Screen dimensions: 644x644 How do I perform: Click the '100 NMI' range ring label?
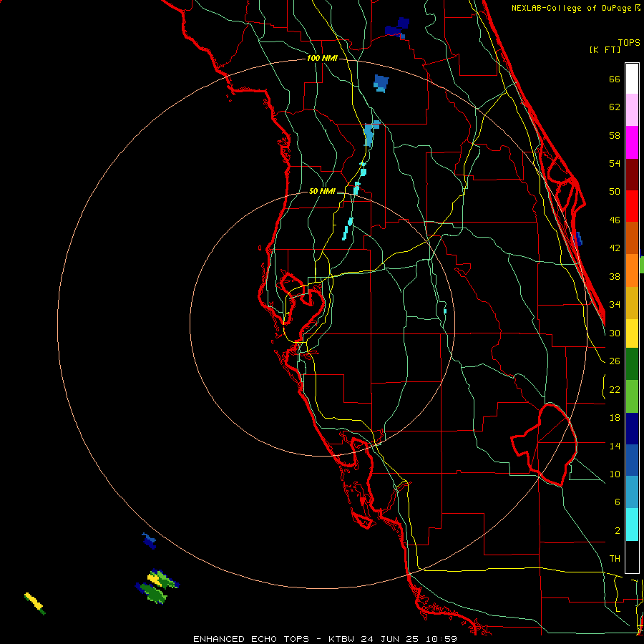(322, 59)
